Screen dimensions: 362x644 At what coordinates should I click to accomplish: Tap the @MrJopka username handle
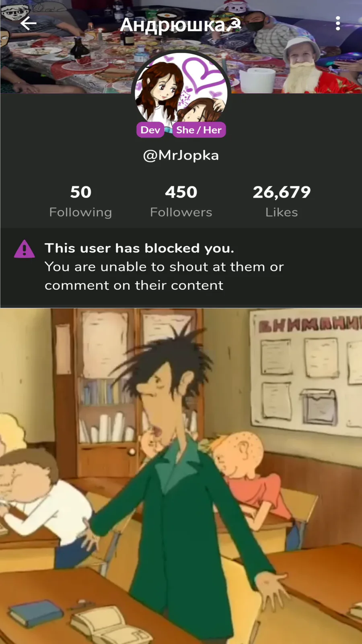pos(181,155)
